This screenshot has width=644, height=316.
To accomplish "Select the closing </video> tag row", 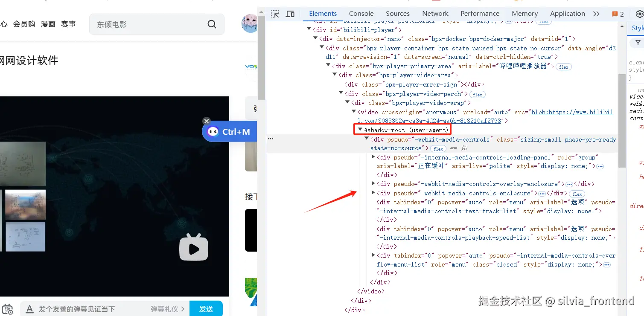I will [x=371, y=291].
